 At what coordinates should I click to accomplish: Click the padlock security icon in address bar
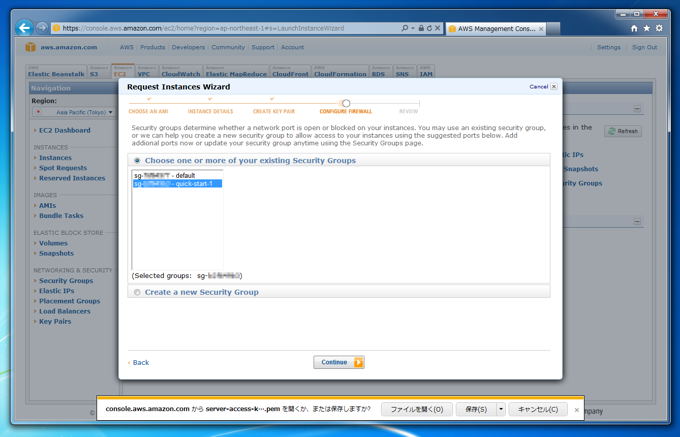coord(421,28)
